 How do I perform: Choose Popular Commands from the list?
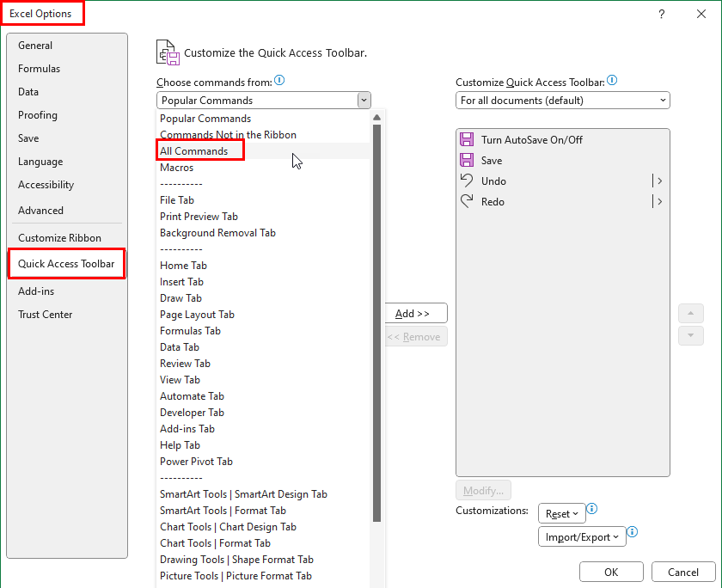point(263,119)
